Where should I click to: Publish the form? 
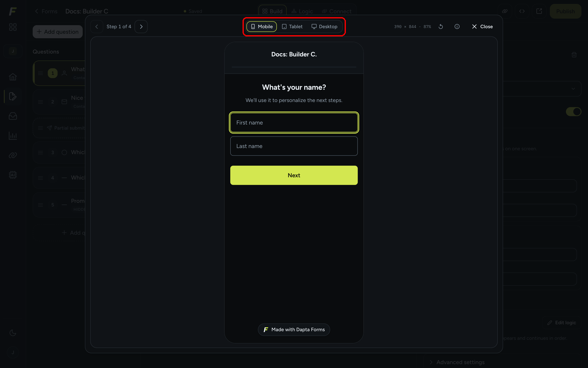coord(565,11)
